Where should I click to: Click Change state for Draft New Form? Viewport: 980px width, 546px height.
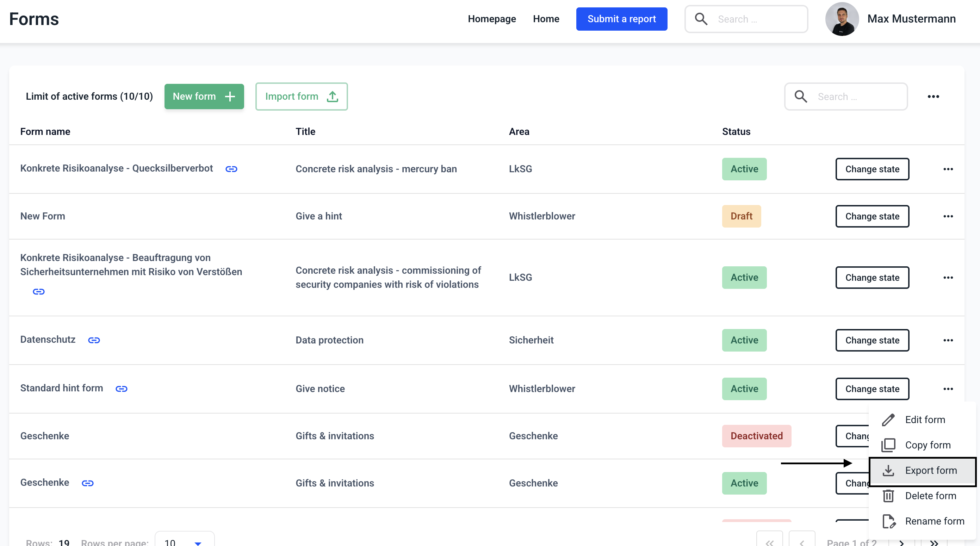pyautogui.click(x=872, y=216)
